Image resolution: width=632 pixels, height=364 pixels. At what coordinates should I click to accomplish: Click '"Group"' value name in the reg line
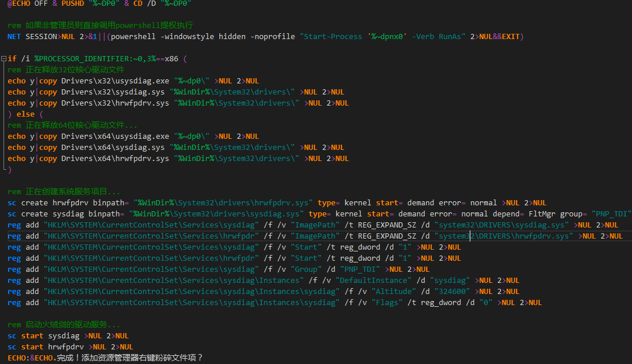coord(306,269)
